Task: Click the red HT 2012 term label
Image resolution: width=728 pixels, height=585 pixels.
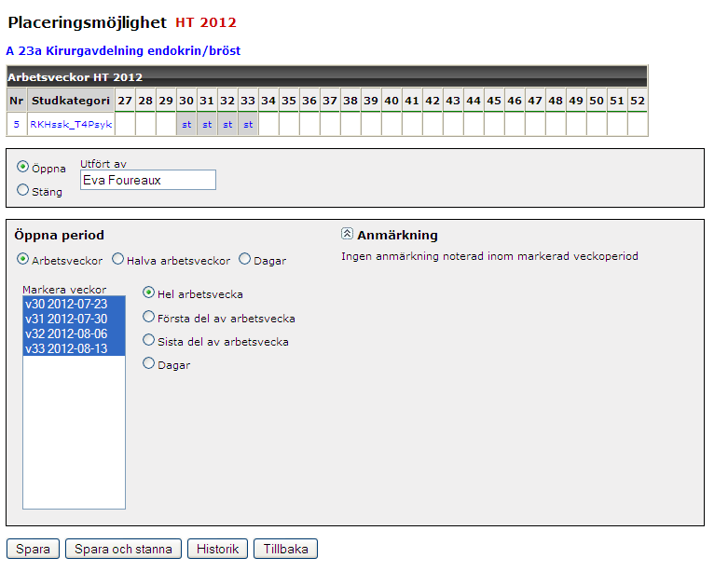Action: tap(206, 22)
